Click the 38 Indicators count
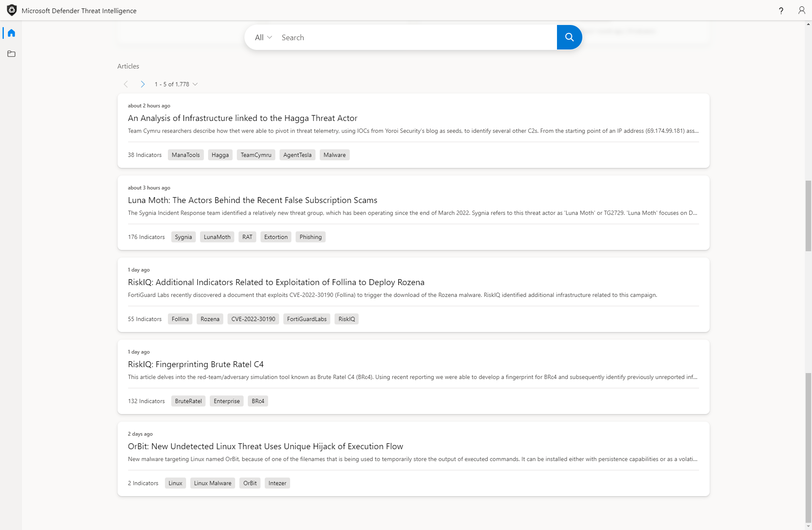Screen dimensions: 812x530 (145, 155)
